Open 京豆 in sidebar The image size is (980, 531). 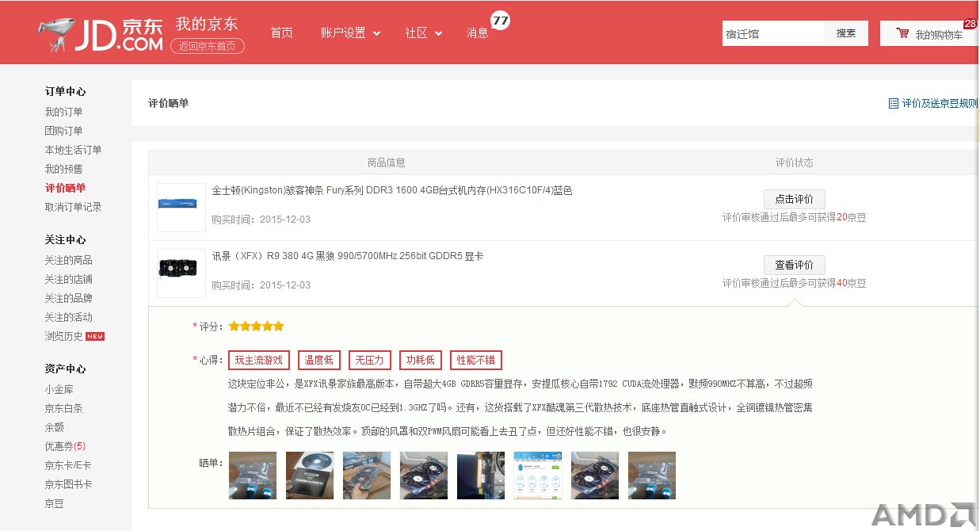[x=54, y=503]
